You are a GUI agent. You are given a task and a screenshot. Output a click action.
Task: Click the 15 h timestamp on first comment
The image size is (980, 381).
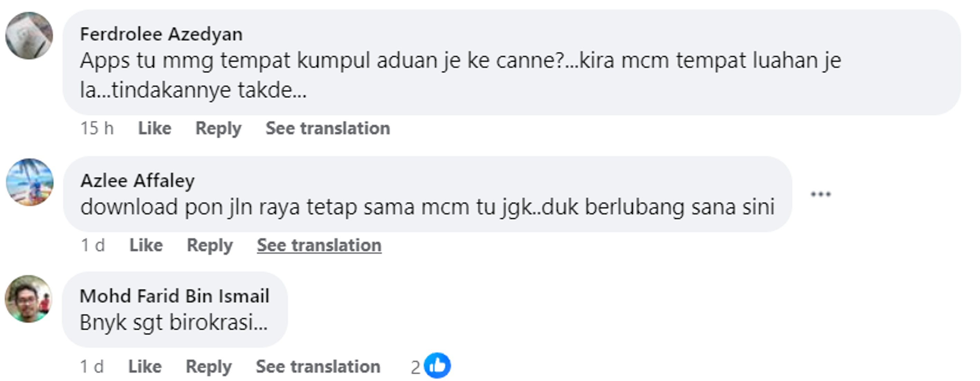[x=97, y=128]
